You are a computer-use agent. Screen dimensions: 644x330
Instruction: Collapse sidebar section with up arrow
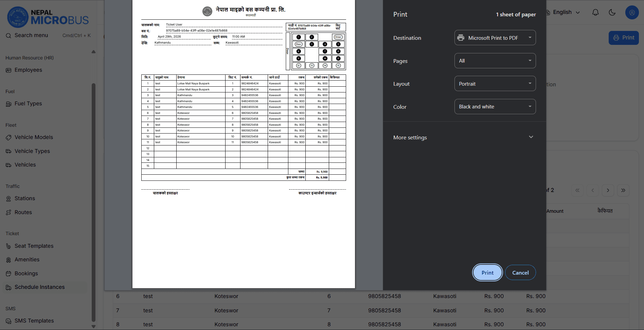(x=93, y=52)
